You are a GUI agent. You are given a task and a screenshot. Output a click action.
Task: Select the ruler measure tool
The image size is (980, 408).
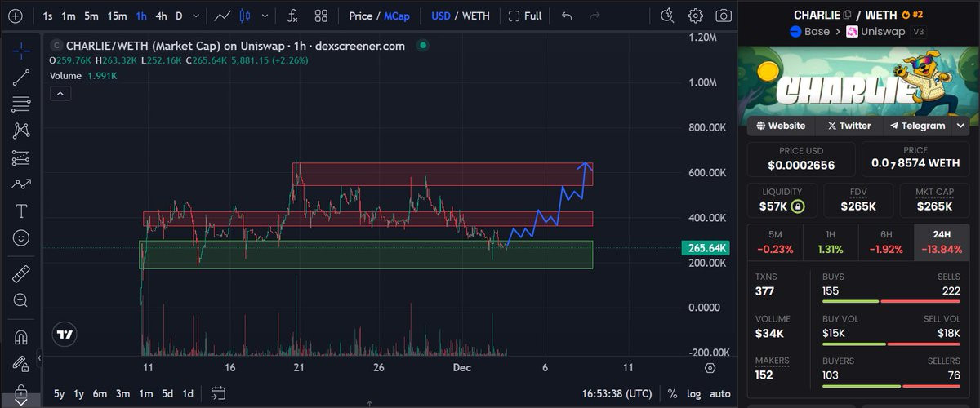[x=21, y=273]
